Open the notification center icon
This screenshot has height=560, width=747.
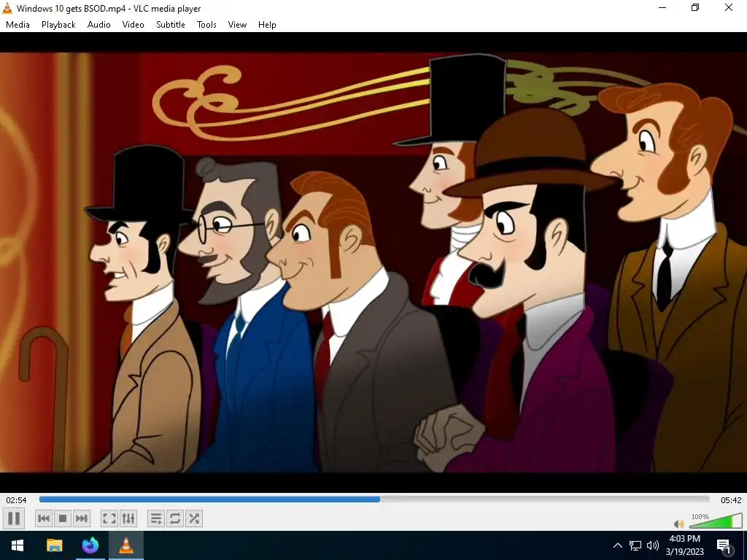724,545
